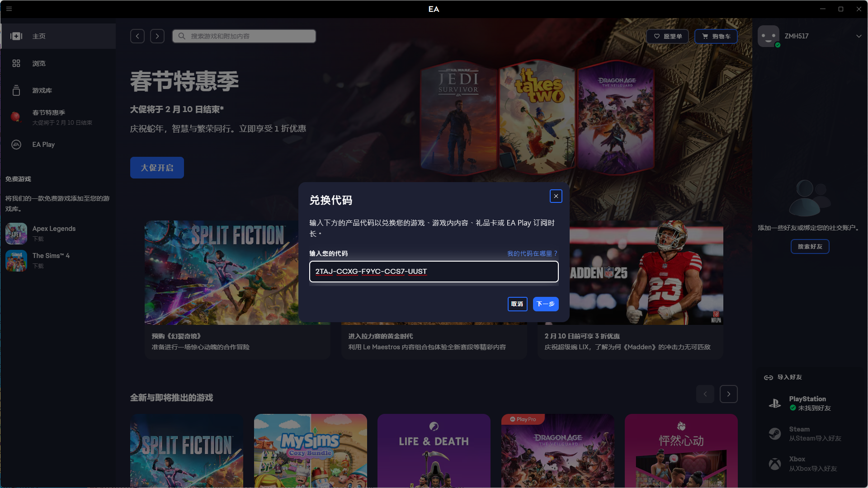Maximize the EA app window

tap(841, 9)
